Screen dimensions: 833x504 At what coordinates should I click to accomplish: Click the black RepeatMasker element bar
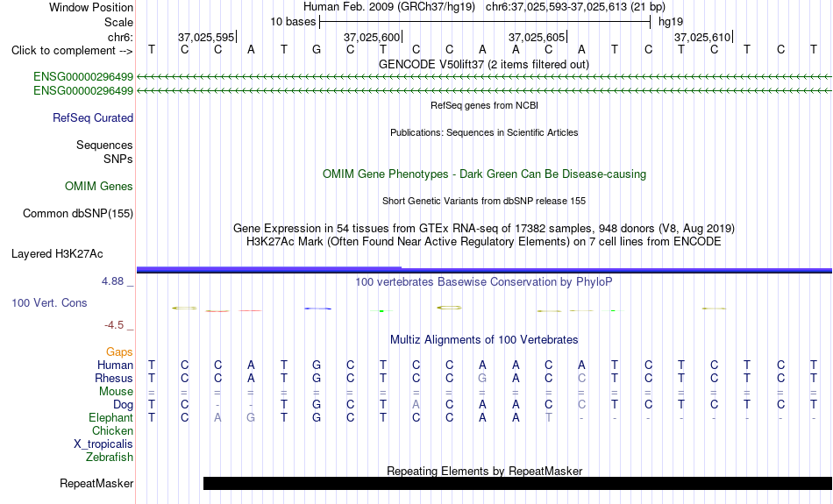517,483
